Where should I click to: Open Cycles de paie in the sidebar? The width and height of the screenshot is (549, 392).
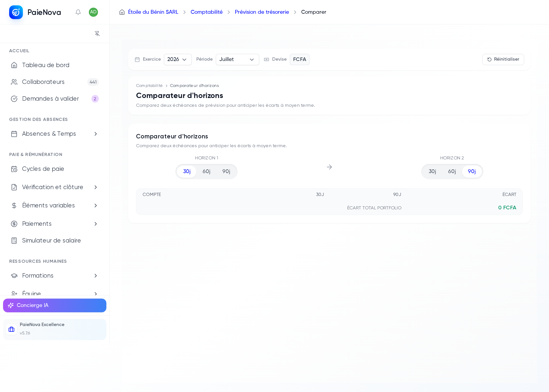[x=55, y=169]
